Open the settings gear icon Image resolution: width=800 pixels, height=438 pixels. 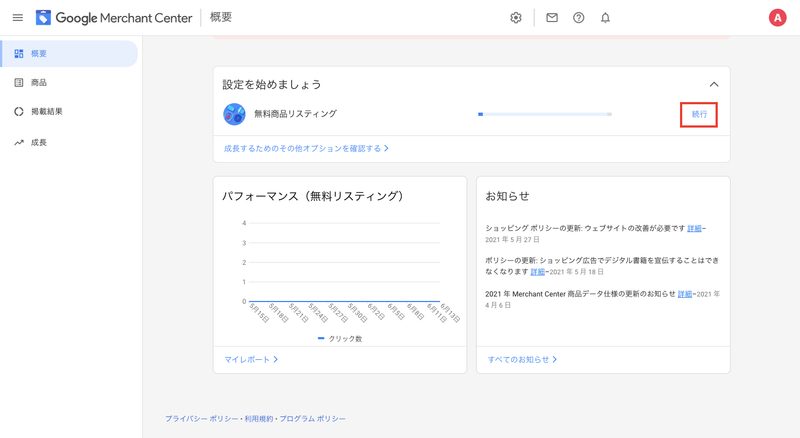pos(516,18)
